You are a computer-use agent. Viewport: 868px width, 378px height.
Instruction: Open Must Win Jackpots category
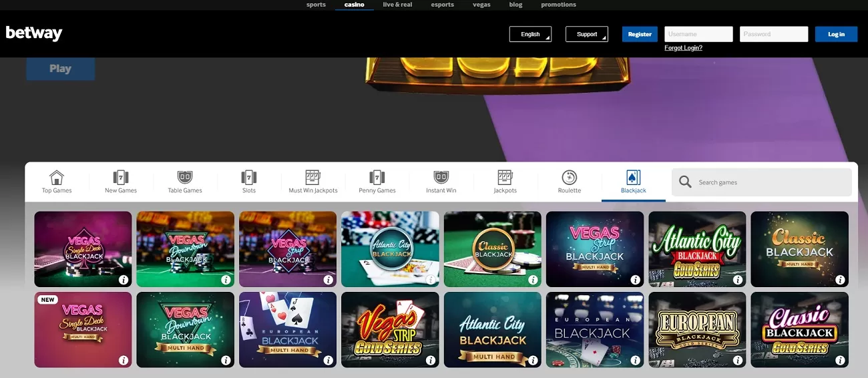(313, 182)
